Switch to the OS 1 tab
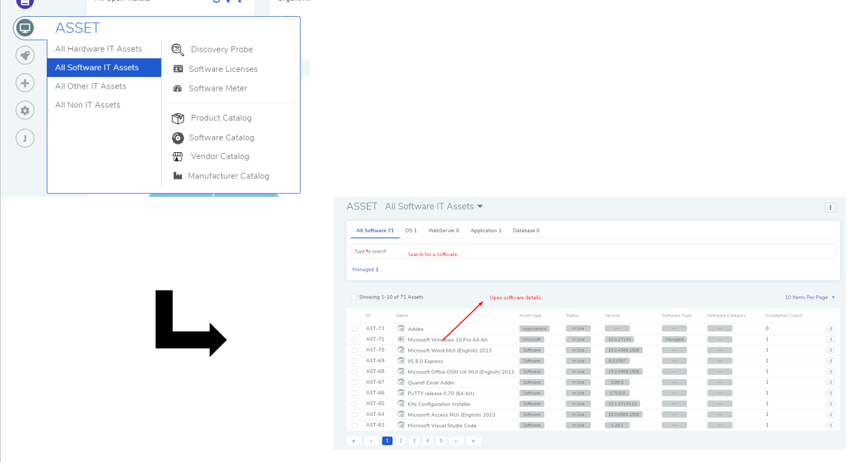Screen dimensions: 868x462 click(411, 230)
